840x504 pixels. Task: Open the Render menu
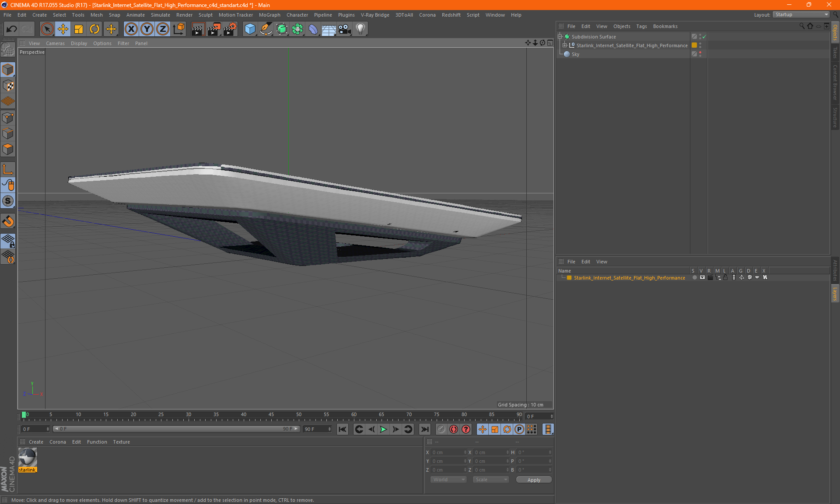(x=184, y=15)
